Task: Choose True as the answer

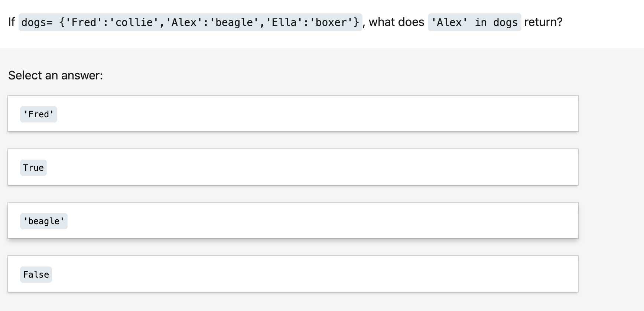Action: pos(33,168)
